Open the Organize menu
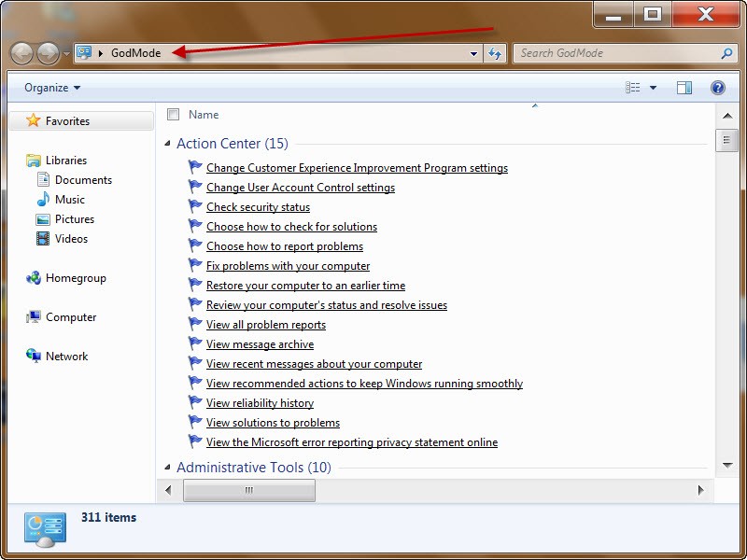The image size is (747, 560). pyautogui.click(x=52, y=88)
